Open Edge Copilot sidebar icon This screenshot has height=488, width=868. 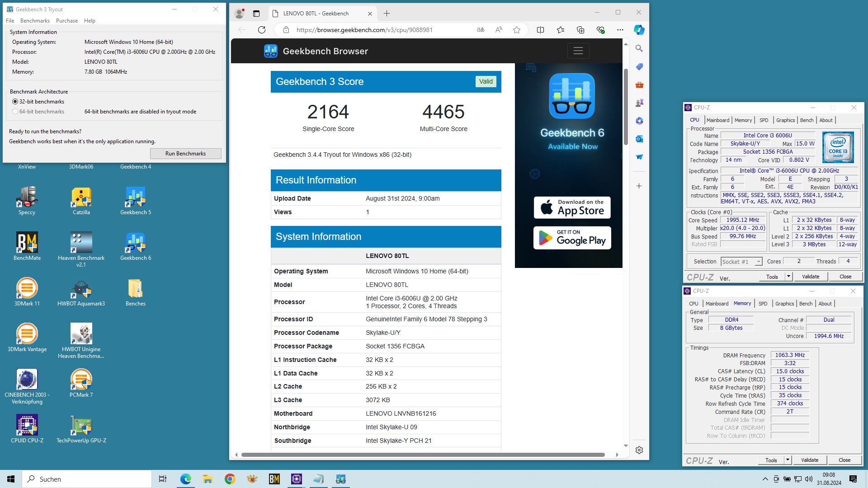pyautogui.click(x=639, y=30)
